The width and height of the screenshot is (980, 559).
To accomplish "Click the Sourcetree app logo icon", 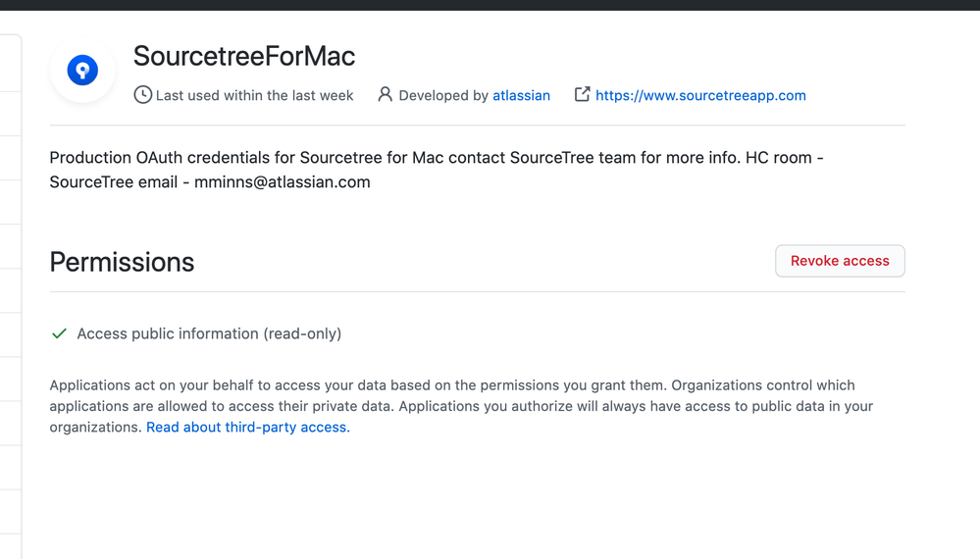I will point(82,70).
